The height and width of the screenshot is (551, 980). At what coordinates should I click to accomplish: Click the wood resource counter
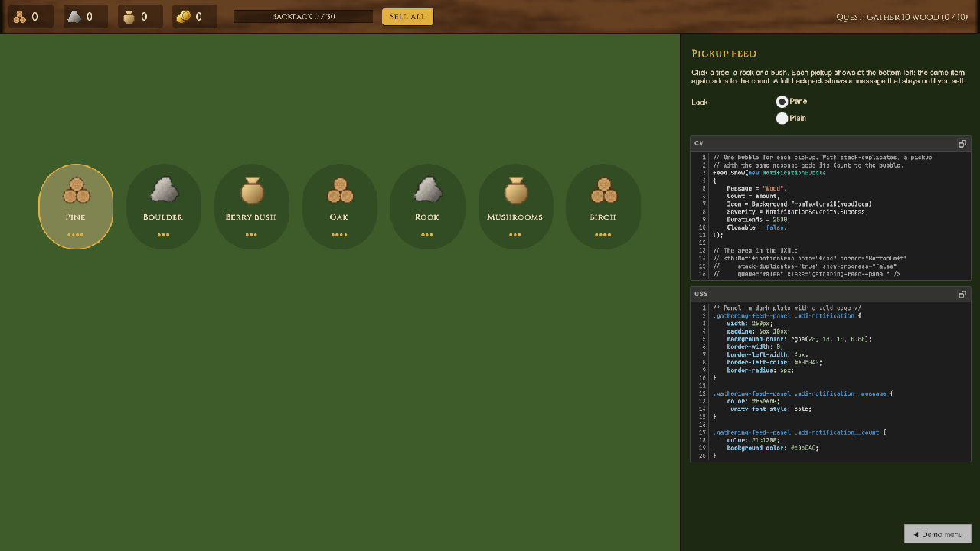coord(31,17)
